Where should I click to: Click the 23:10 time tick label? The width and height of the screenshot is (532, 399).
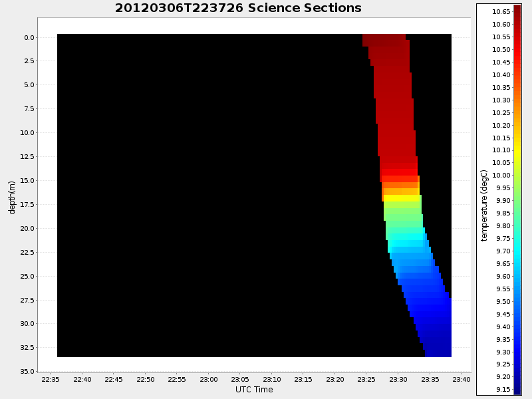tap(272, 379)
